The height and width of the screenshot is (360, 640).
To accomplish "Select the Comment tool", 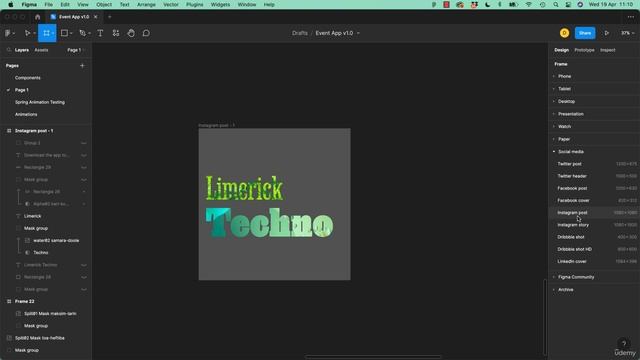I will coord(146,33).
